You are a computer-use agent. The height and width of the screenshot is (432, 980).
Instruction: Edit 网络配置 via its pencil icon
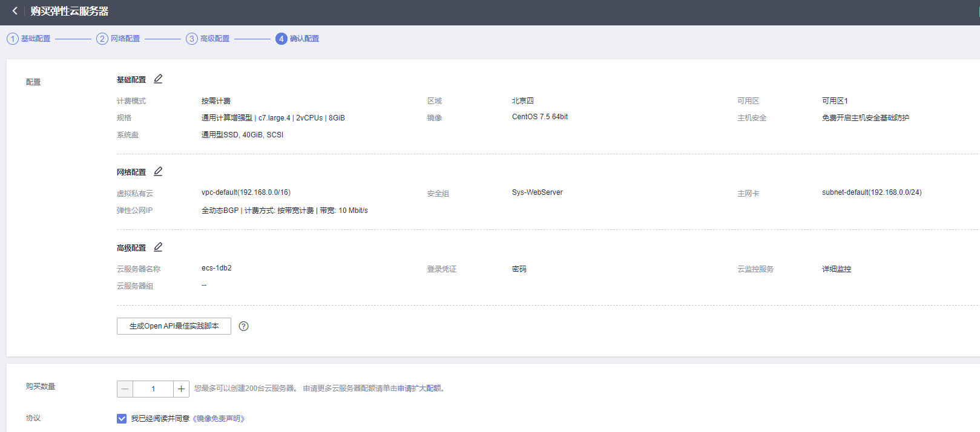pyautogui.click(x=158, y=171)
